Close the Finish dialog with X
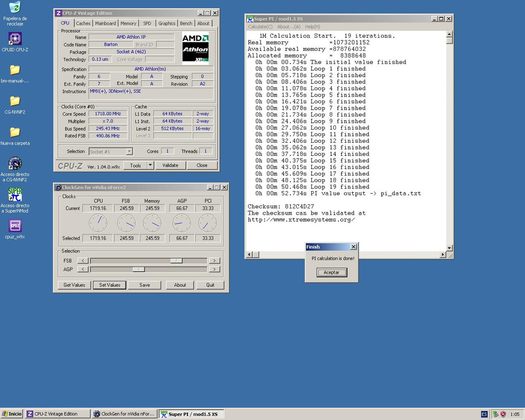 (x=353, y=247)
